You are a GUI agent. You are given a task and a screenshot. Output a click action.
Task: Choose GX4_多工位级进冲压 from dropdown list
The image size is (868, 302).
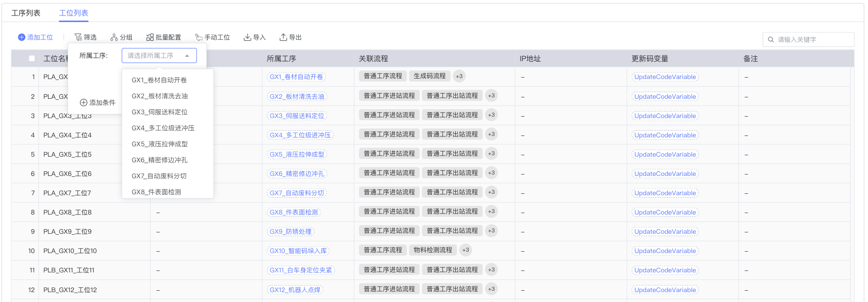point(163,128)
